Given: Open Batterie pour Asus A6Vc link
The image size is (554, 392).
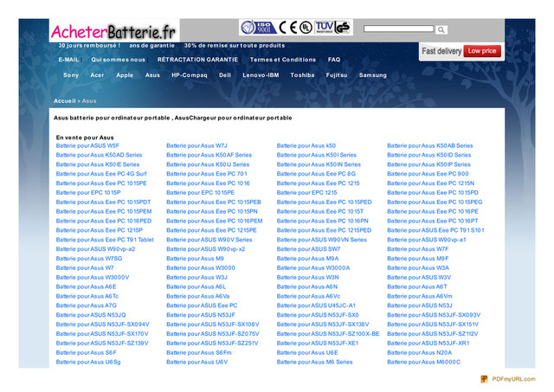Looking at the screenshot, I should pyautogui.click(x=308, y=296).
